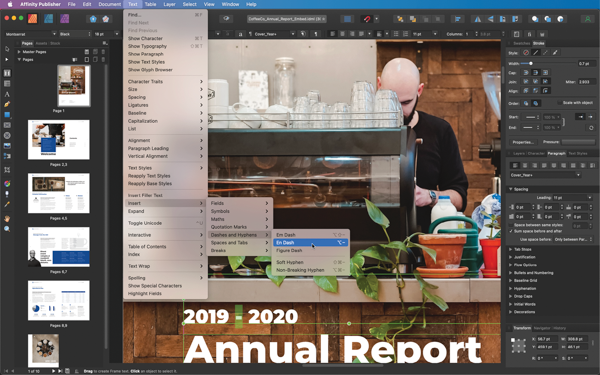Image resolution: width=600 pixels, height=375 pixels.
Task: Select the Place Image tool
Action: [7, 145]
